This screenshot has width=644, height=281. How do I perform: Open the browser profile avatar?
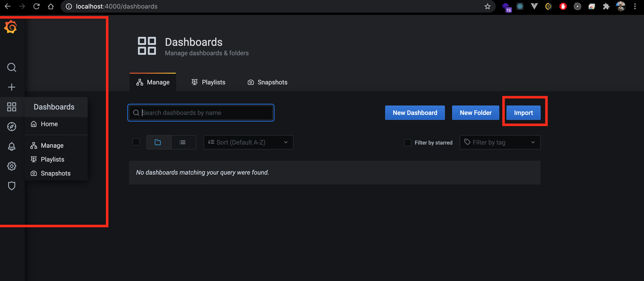pyautogui.click(x=621, y=6)
